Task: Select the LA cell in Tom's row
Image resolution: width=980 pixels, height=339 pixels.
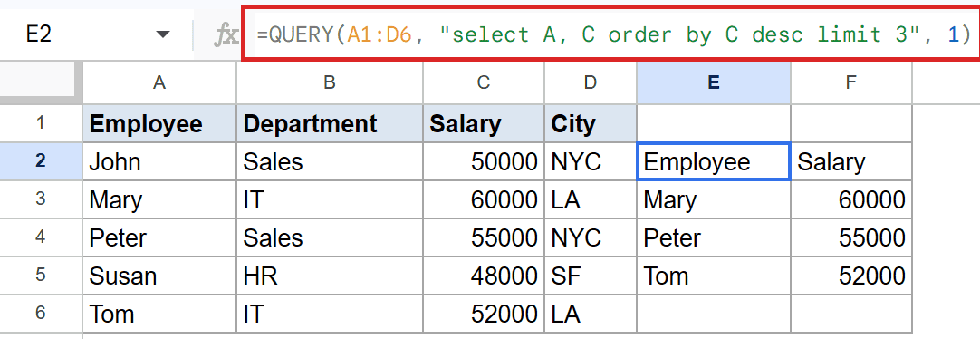Action: [590, 314]
